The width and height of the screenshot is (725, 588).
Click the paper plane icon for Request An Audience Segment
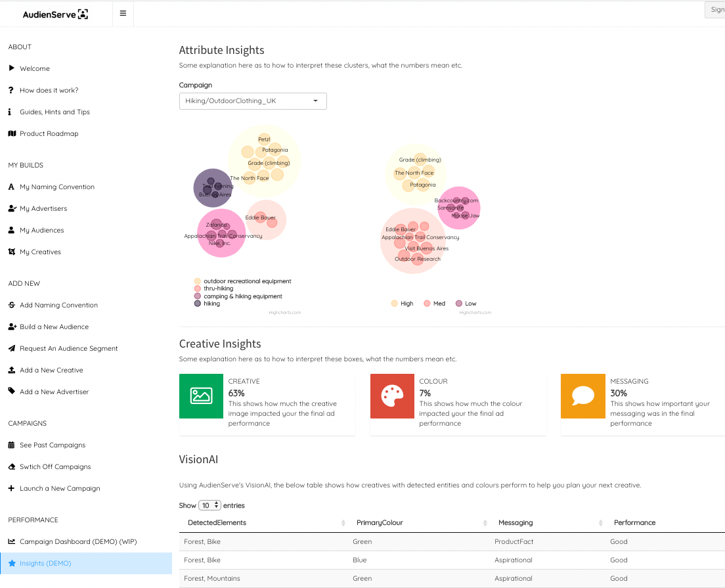[x=12, y=348]
